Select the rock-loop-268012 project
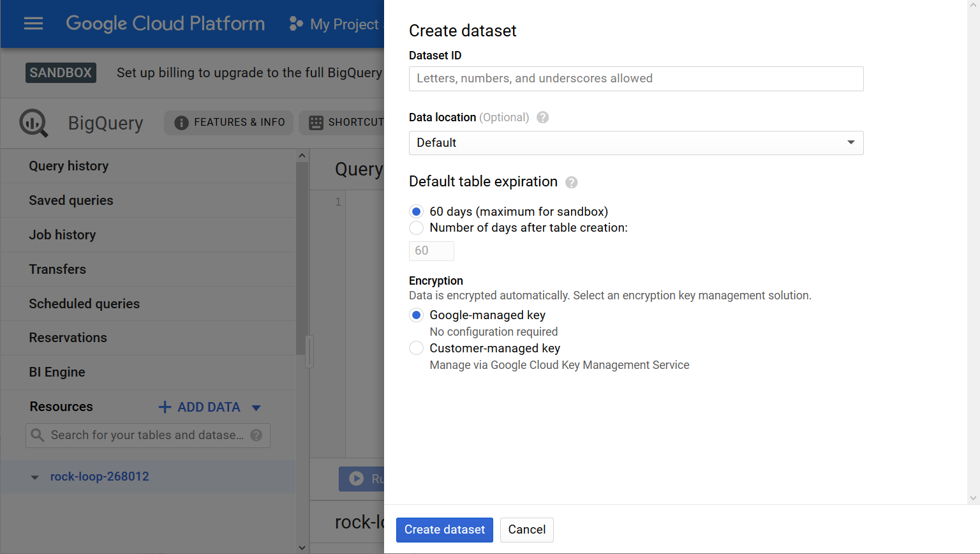 point(100,477)
